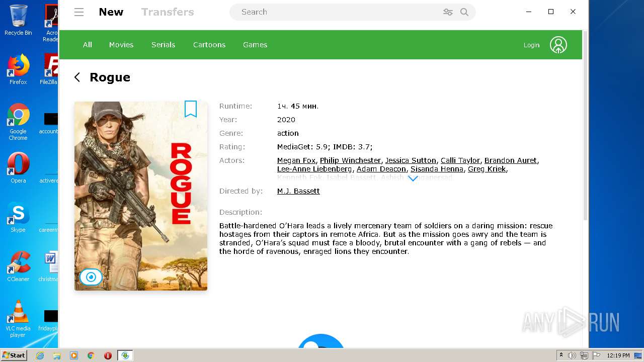Open Chrome in the taskbar
This screenshot has width=644, height=362.
(91, 355)
